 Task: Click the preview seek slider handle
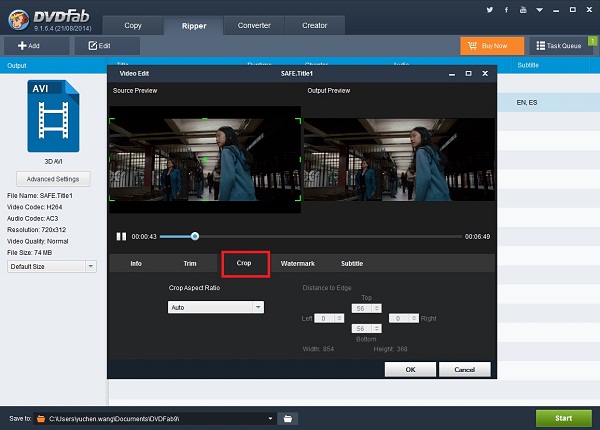195,236
